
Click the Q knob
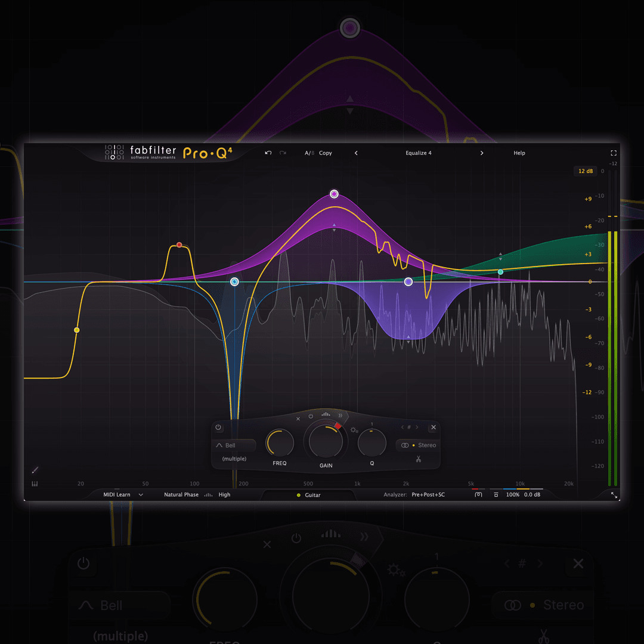point(371,443)
